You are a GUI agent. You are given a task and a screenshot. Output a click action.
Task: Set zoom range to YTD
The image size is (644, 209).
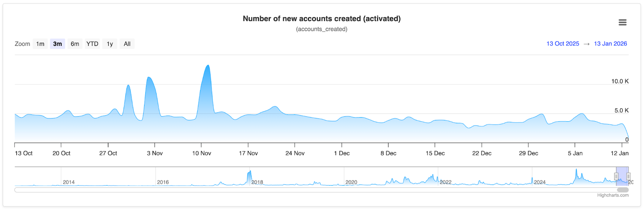[x=92, y=44]
